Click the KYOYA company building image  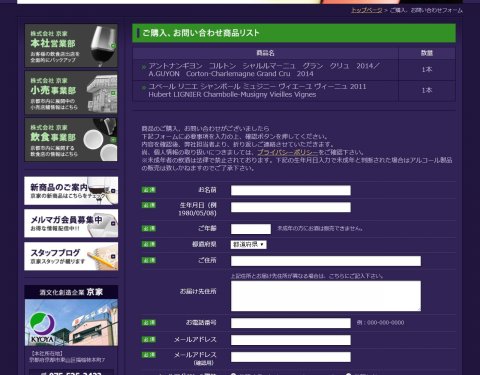pyautogui.click(x=71, y=322)
